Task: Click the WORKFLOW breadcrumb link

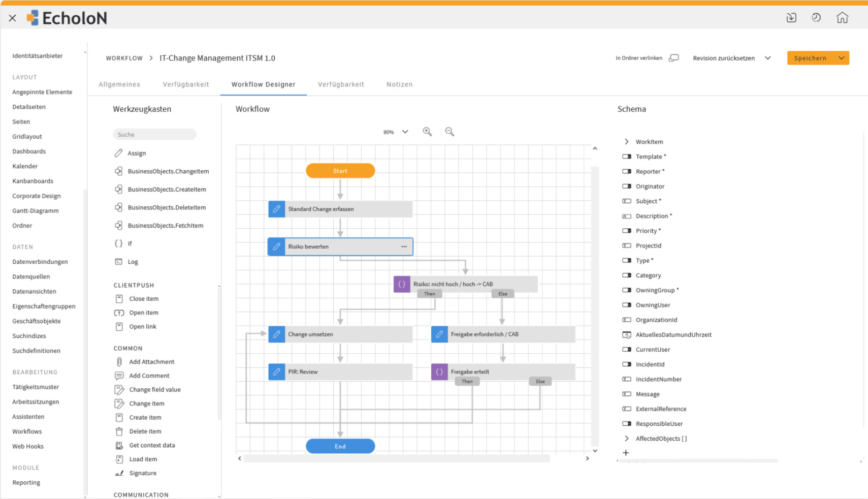Action: click(124, 58)
